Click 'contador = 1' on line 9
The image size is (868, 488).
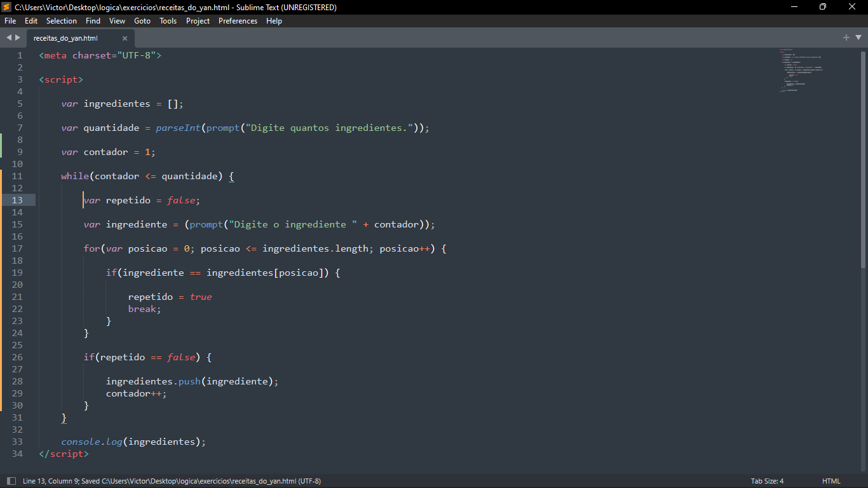click(117, 152)
